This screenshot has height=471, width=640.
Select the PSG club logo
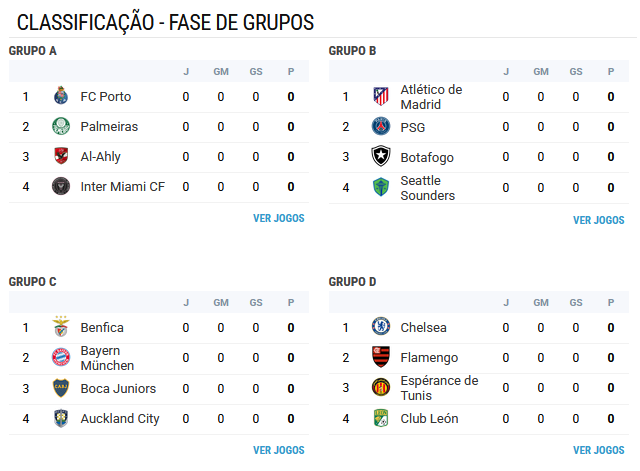tap(381, 127)
